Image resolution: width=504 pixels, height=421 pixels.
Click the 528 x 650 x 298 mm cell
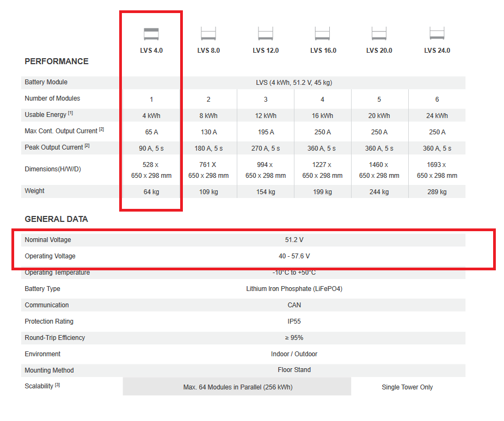[151, 170]
